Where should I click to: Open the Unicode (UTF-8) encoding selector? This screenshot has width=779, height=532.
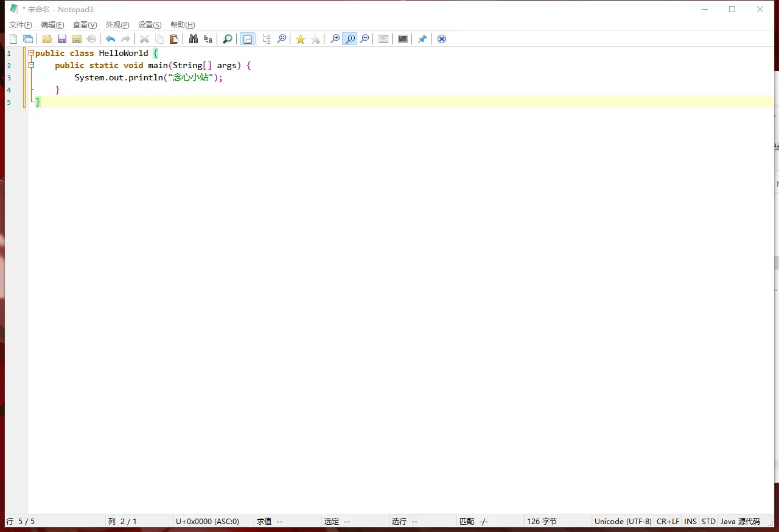click(x=623, y=522)
